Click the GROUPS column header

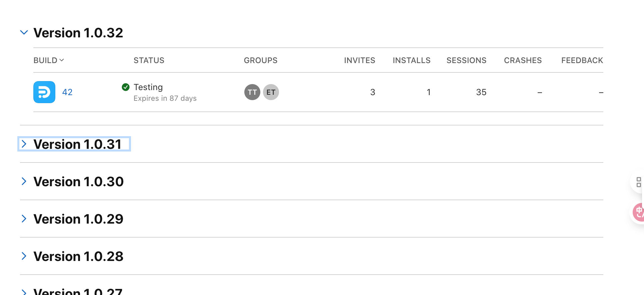pos(261,60)
